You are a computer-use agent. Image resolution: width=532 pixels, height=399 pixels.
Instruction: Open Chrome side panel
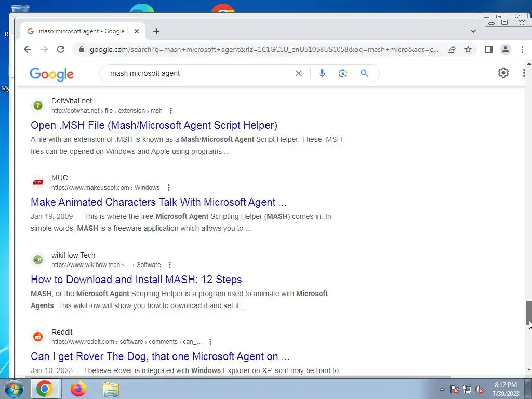[488, 49]
